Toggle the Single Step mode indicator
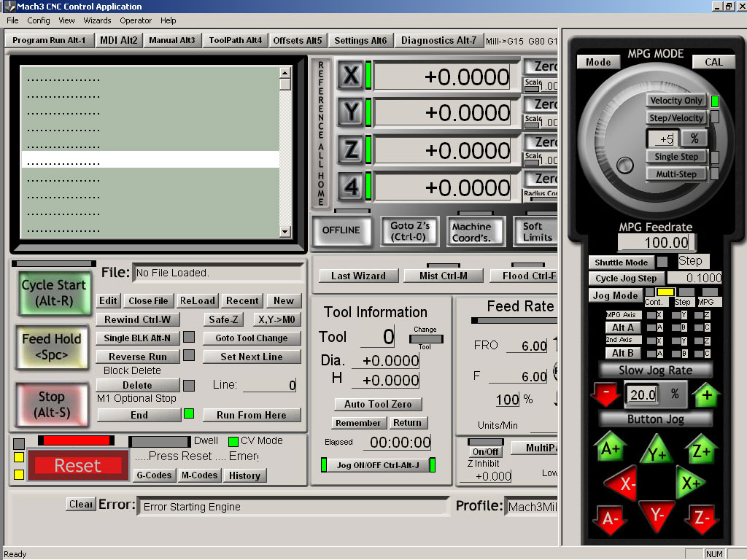747x560 pixels. (x=715, y=157)
